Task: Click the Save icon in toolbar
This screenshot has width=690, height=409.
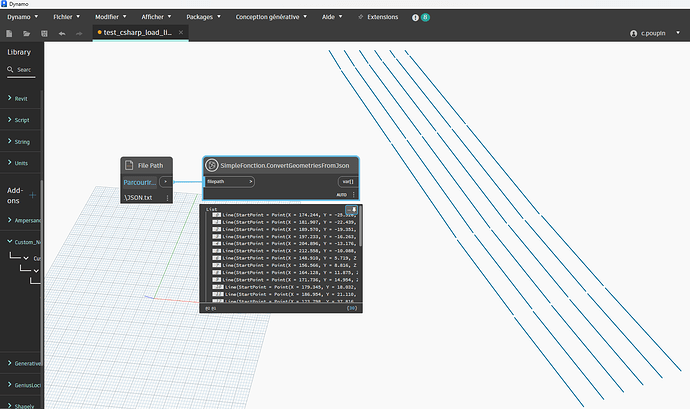Action: coord(43,33)
